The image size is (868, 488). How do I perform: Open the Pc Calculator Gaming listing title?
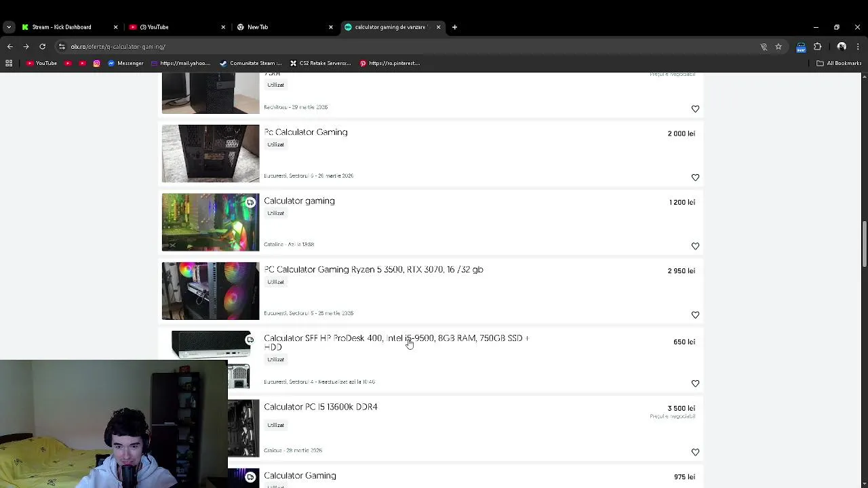tap(306, 132)
